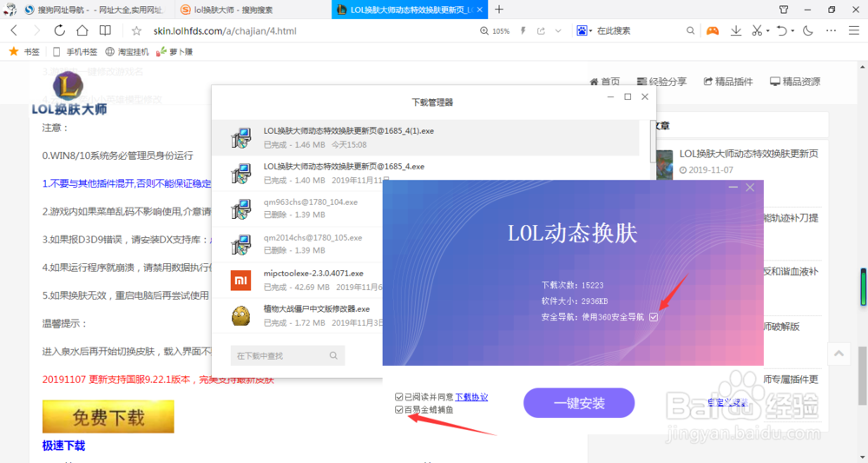Click the 植物大战僵尸中文版修改器.exe icon
Screen dimensions: 868x463
(x=240, y=315)
